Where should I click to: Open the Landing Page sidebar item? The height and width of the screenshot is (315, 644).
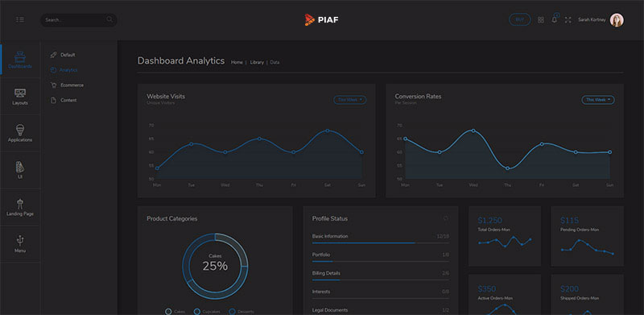coord(20,207)
